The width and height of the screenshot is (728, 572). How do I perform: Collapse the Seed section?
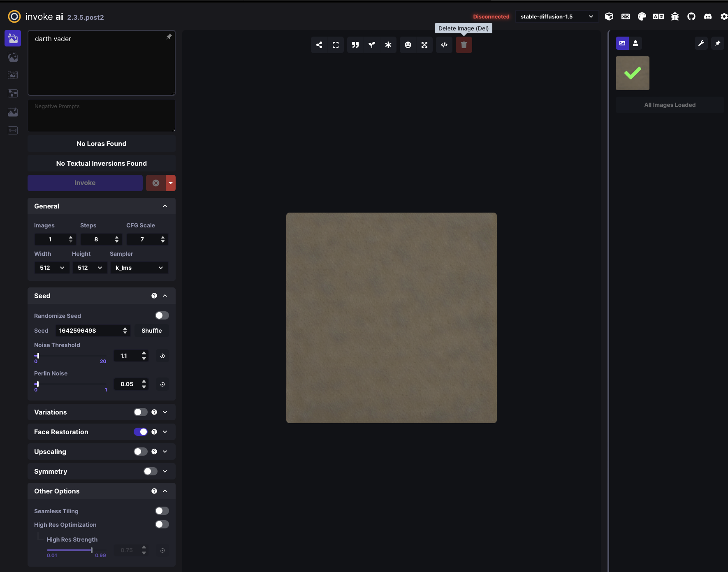pos(165,296)
